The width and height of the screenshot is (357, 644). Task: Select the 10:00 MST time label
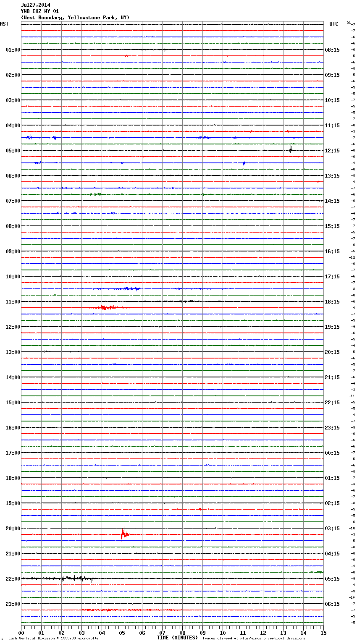(x=13, y=277)
